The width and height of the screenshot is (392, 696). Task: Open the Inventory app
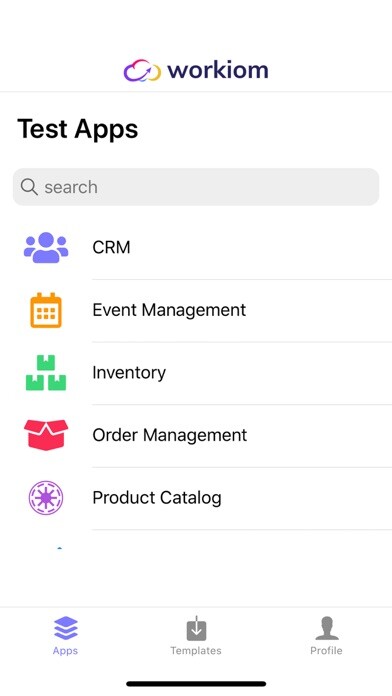196,372
